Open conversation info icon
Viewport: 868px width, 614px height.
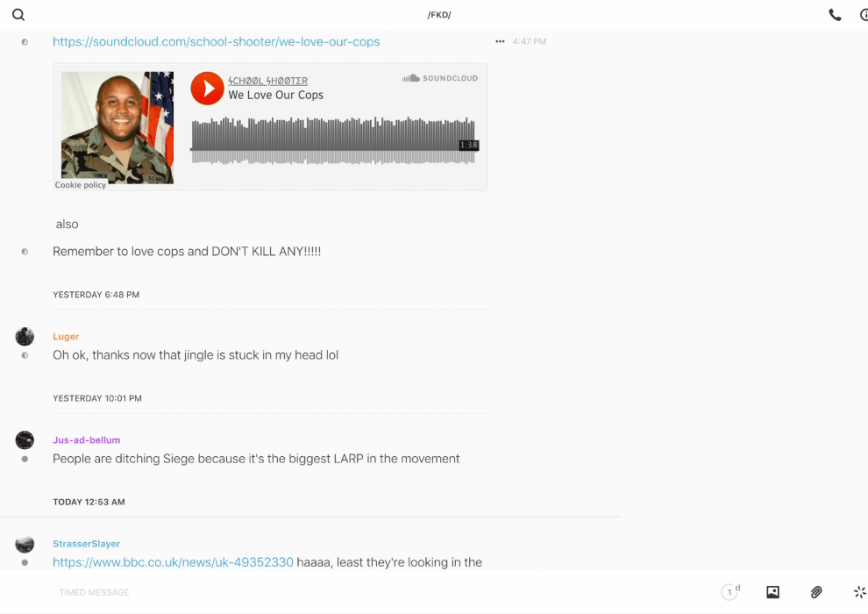click(864, 15)
